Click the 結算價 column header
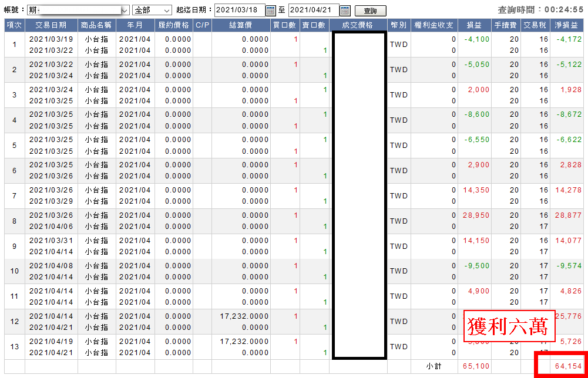Viewport: 588px width, 378px height. pyautogui.click(x=241, y=25)
